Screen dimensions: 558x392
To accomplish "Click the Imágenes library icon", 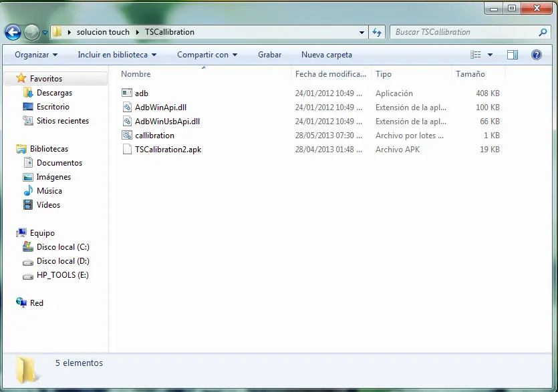I will (x=28, y=177).
